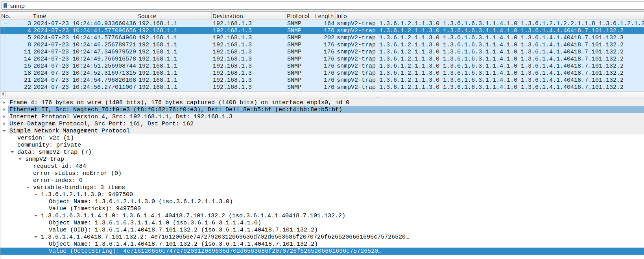This screenshot has width=644, height=259.
Task: Sort packets by the Length column header
Action: click(324, 16)
